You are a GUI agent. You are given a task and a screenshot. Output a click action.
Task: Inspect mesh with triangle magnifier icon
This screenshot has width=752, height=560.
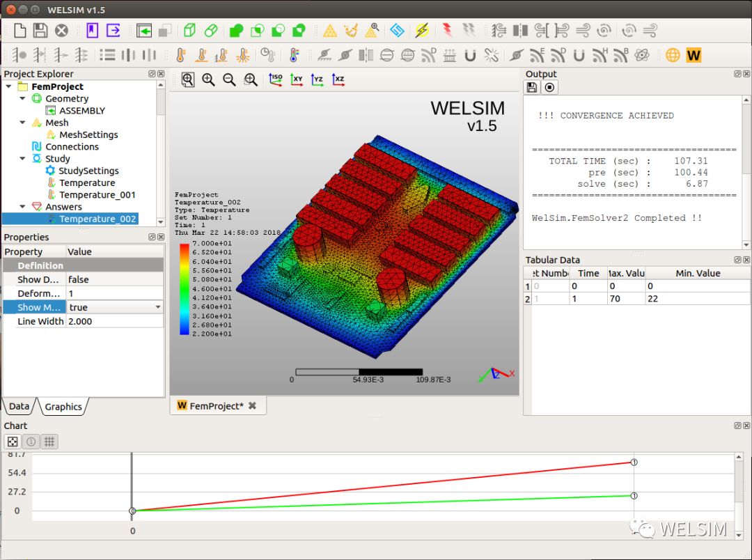tap(372, 31)
